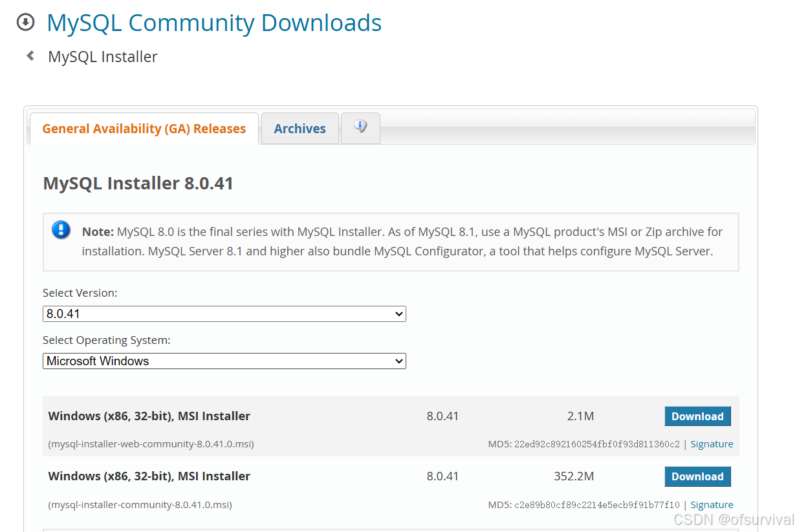Click file name mysql-installer-community-8.0.41.0.msi
The width and height of the screenshot is (797, 532).
pyautogui.click(x=140, y=505)
